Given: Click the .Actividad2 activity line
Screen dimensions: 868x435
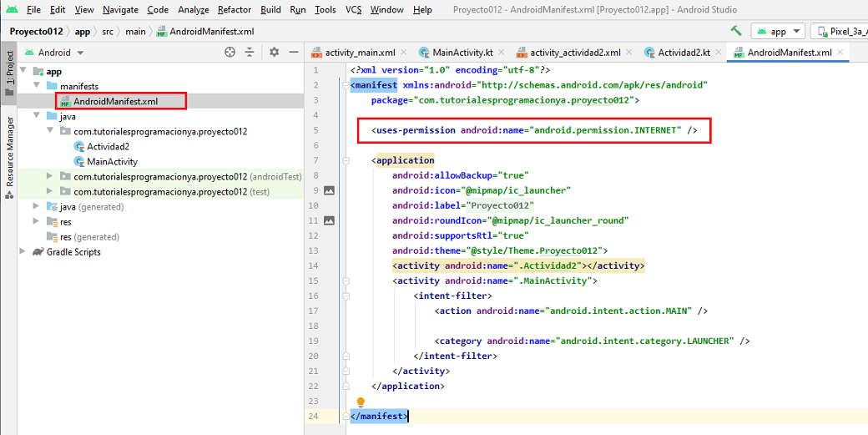Looking at the screenshot, I should coord(518,266).
